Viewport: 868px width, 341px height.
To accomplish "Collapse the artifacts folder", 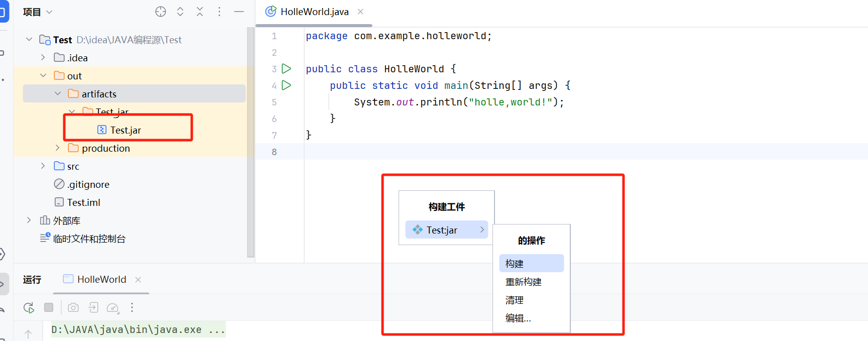I will (x=58, y=93).
